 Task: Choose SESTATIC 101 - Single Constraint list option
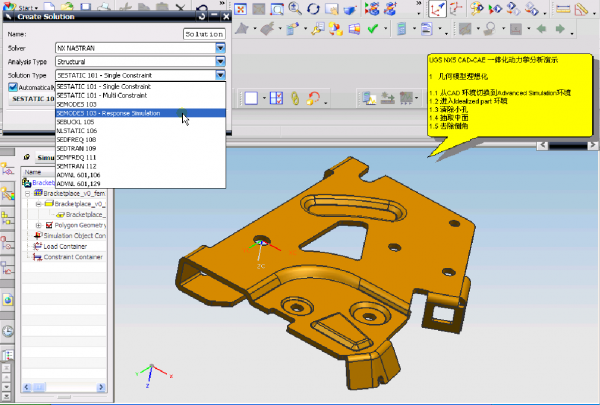pyautogui.click(x=140, y=87)
